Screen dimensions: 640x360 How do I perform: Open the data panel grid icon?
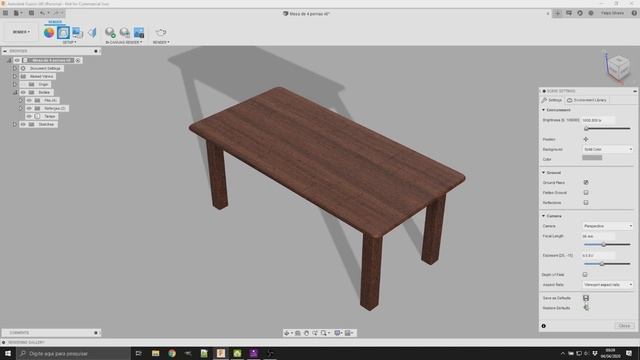tap(5, 13)
